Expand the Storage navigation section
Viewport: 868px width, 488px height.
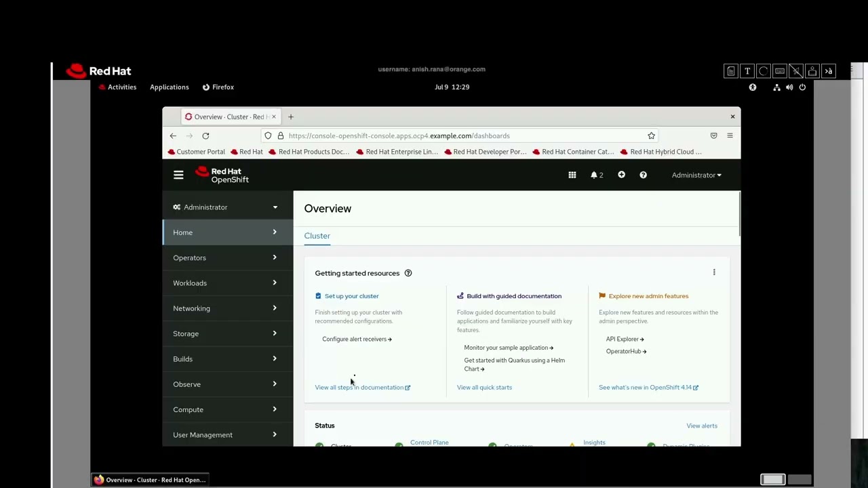(227, 333)
